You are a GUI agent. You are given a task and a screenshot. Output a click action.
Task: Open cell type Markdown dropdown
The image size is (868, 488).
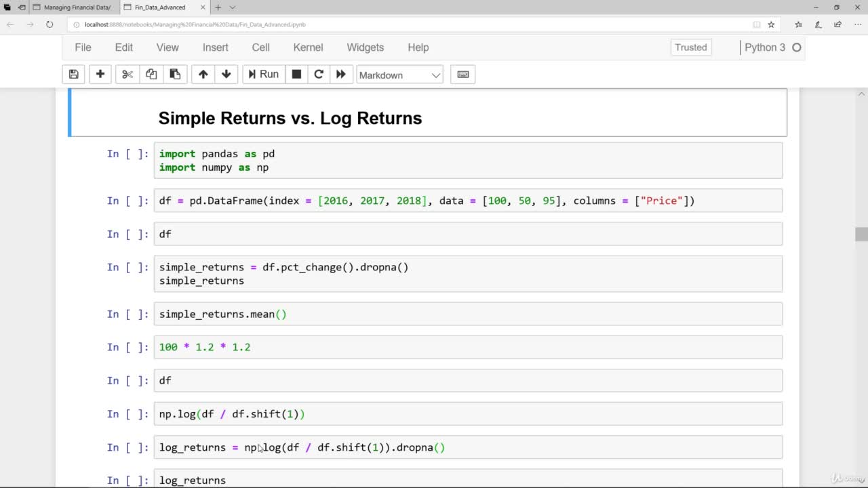click(x=399, y=75)
